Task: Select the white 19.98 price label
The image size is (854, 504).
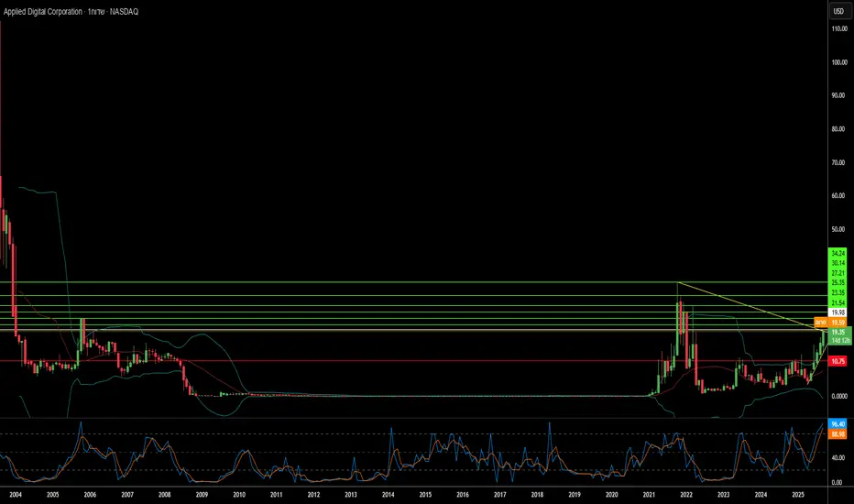Action: [838, 312]
